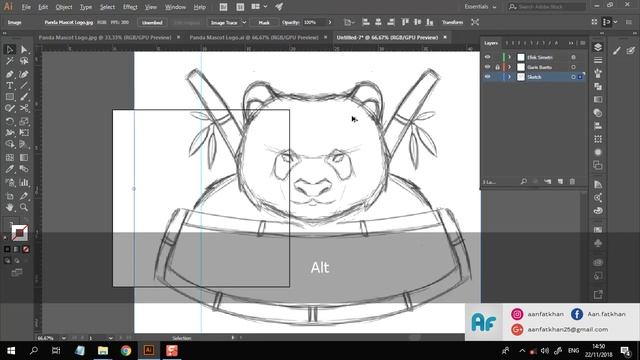Select the Lasso tool
This screenshot has width=640, height=360.
point(24,61)
